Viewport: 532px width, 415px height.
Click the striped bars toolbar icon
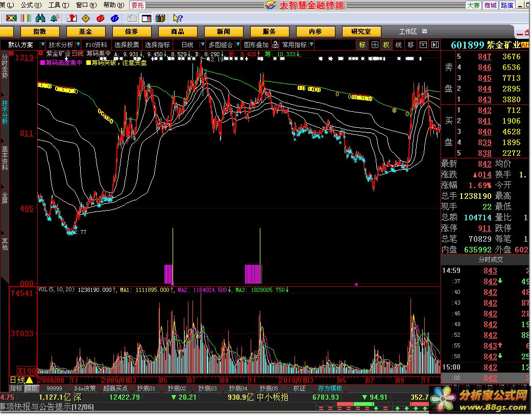[x=26, y=18]
